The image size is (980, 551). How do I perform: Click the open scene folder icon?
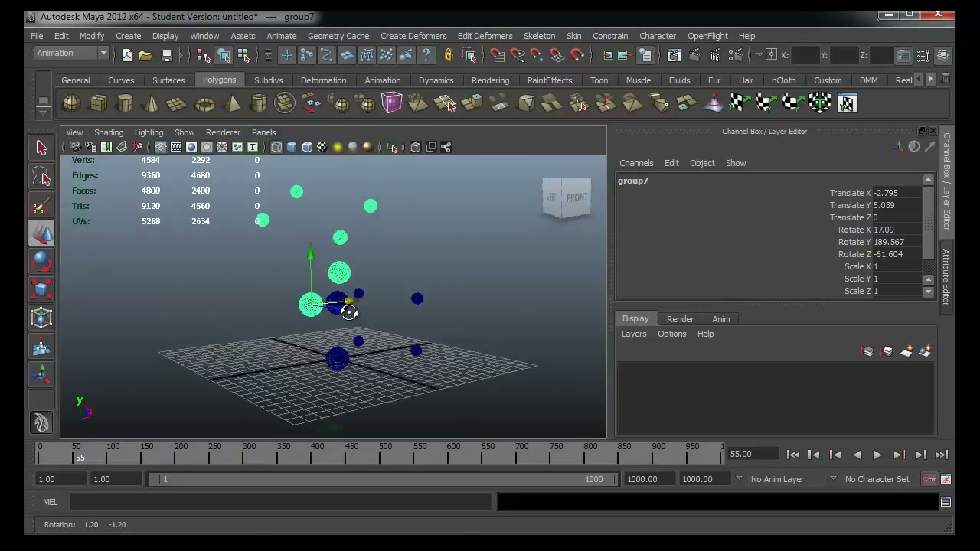pos(145,55)
